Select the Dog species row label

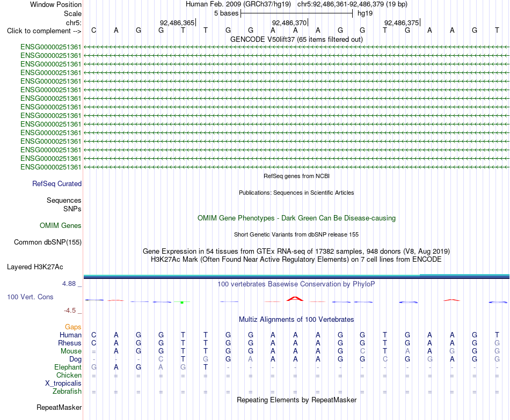point(75,359)
